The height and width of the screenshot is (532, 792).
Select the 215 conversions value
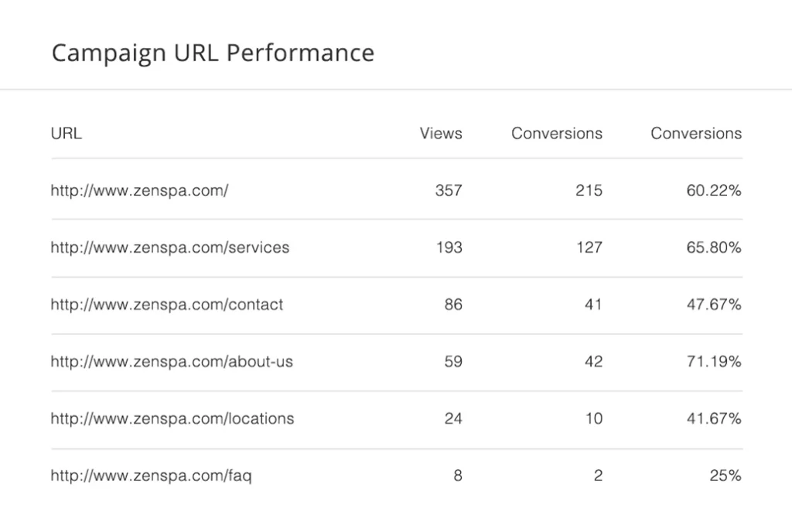pyautogui.click(x=589, y=191)
